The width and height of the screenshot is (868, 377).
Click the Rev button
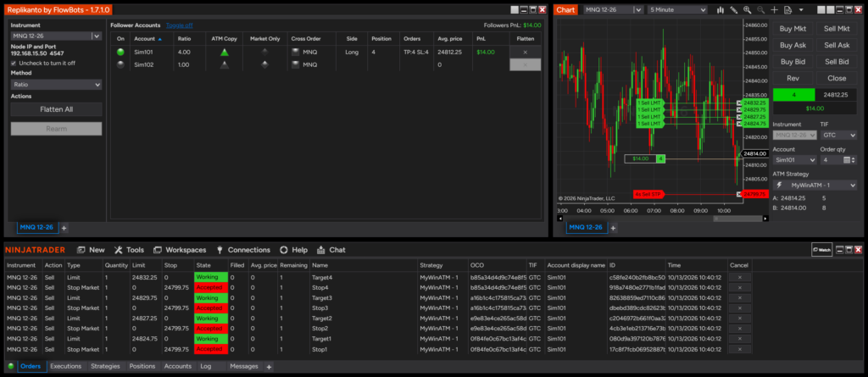pyautogui.click(x=793, y=78)
